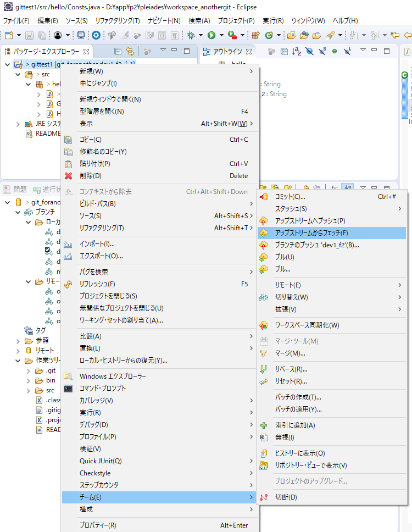Expand the JRE システム library node
The height and width of the screenshot is (532, 412).
(18, 124)
